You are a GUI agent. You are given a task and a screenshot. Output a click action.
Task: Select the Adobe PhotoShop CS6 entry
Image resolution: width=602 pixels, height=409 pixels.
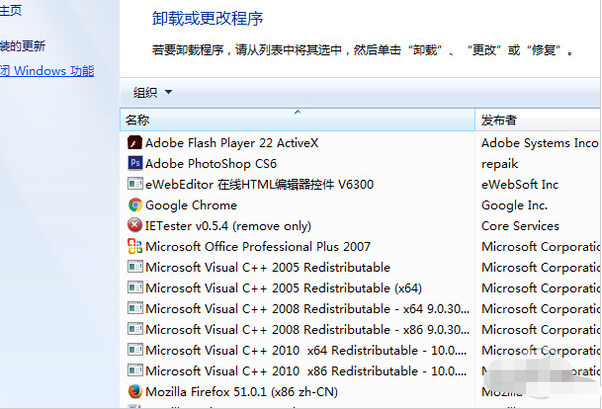pos(211,164)
